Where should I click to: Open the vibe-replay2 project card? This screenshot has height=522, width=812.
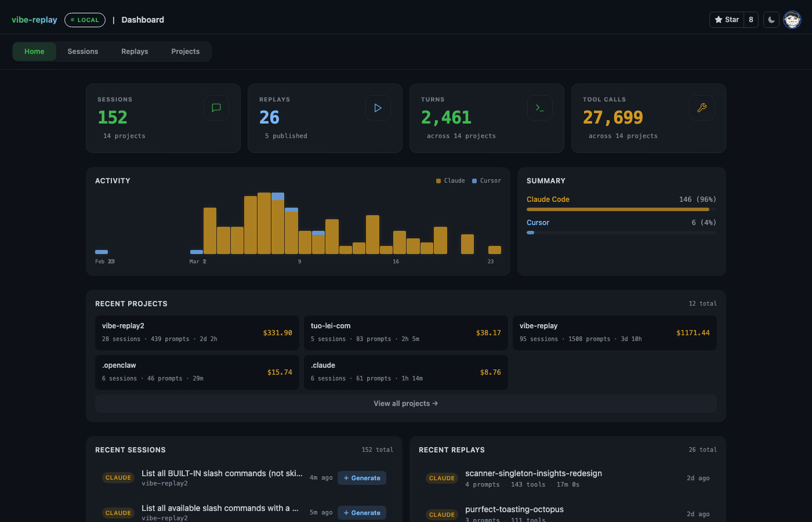point(197,332)
